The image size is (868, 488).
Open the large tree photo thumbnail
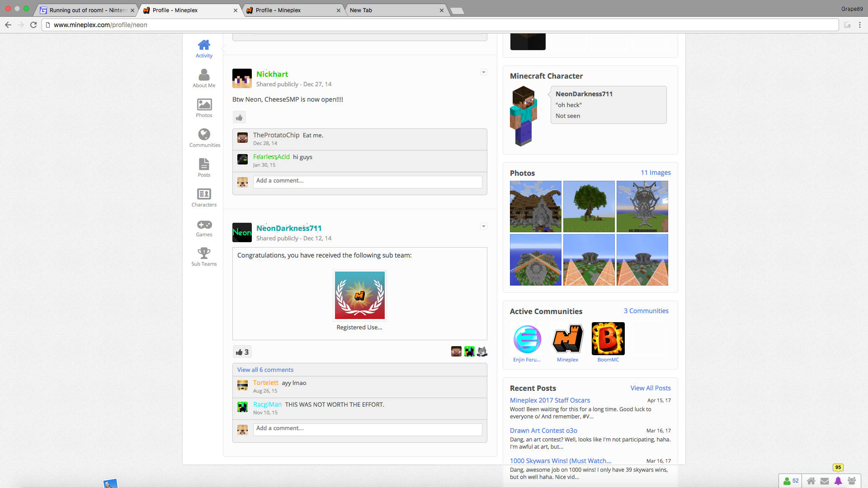tap(589, 206)
